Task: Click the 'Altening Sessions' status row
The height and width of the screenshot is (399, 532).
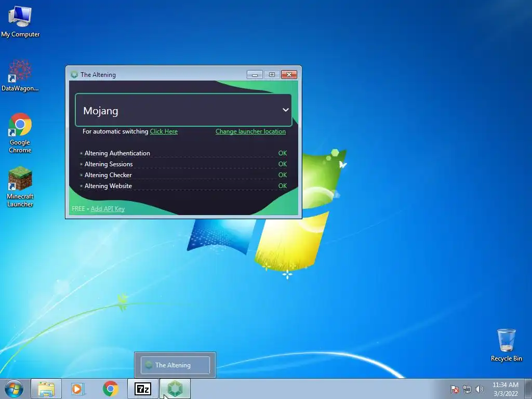Action: point(183,164)
